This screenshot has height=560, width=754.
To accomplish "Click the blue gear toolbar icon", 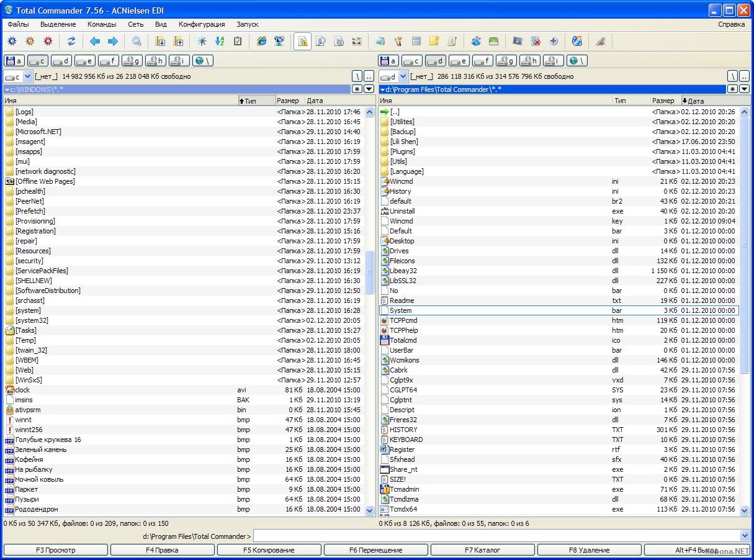I will [x=12, y=42].
